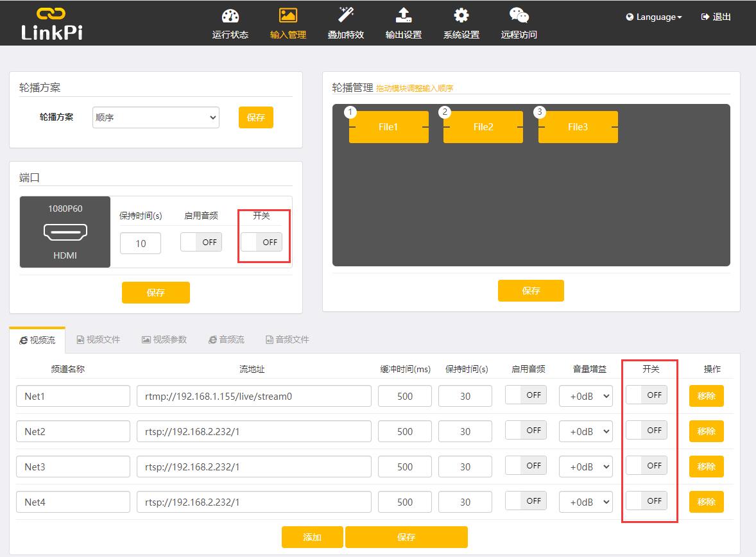Open Net4 音量增益 +0dB dropdown
Image resolution: width=756 pixels, height=557 pixels.
click(x=586, y=502)
